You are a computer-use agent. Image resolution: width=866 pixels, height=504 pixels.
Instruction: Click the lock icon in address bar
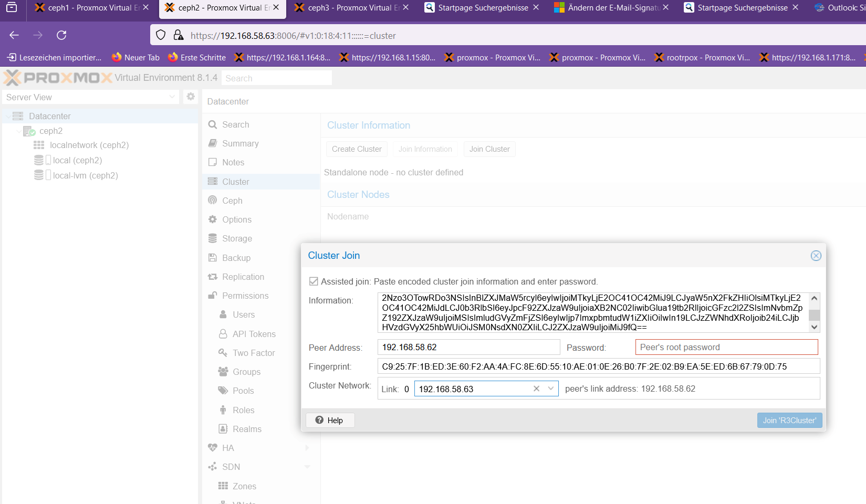tap(179, 35)
